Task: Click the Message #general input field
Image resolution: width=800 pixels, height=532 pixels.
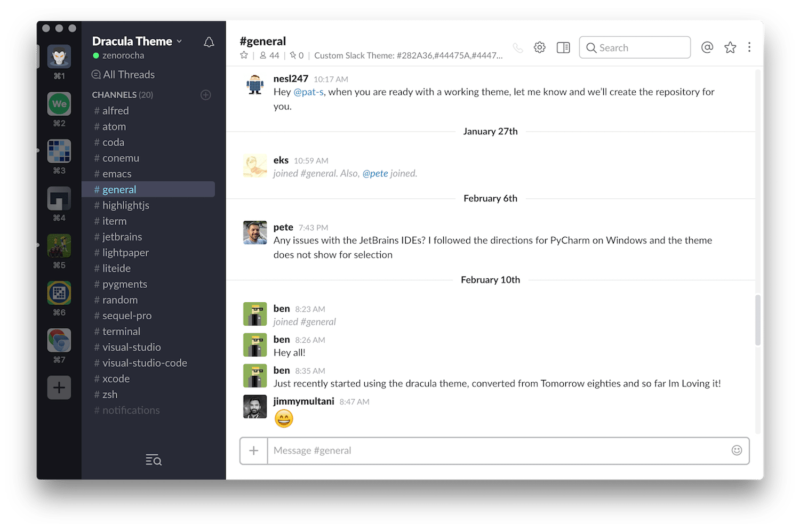Action: coord(480,450)
